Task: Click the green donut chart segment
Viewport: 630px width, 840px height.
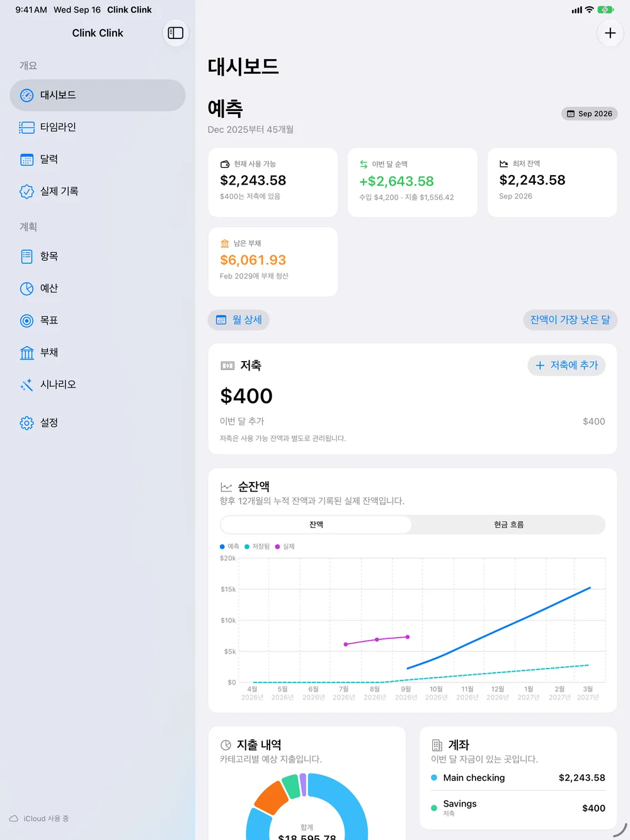Action: tap(291, 786)
